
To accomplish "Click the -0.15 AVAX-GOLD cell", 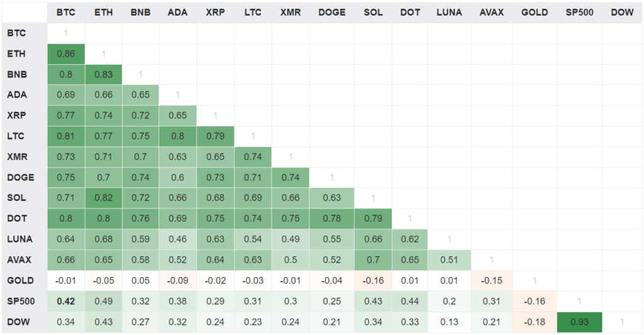I will point(491,280).
